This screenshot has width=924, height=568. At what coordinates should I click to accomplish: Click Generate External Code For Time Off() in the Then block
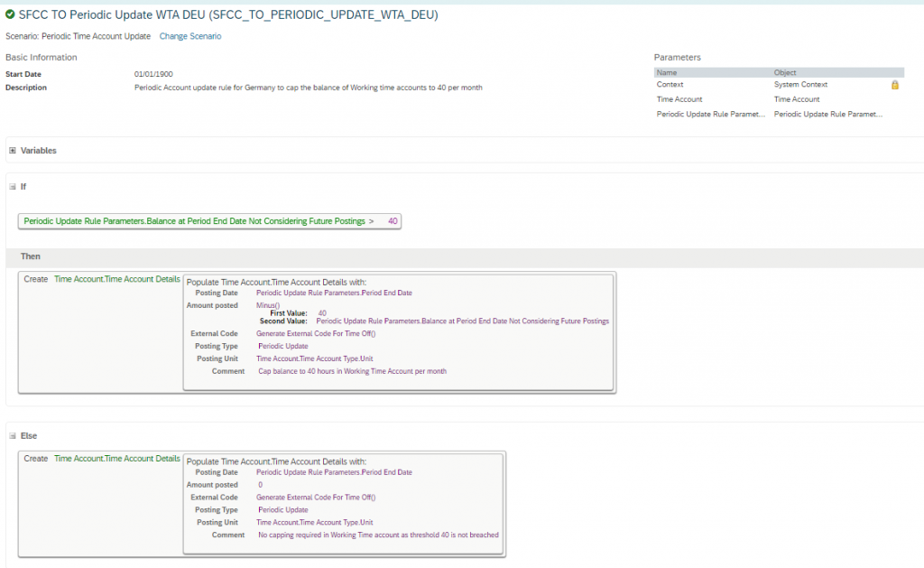pos(316,333)
